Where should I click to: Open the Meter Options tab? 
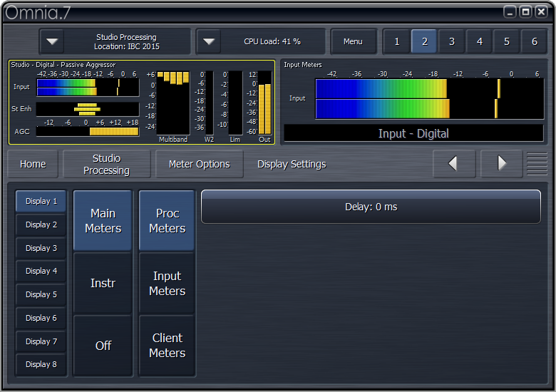[200, 164]
